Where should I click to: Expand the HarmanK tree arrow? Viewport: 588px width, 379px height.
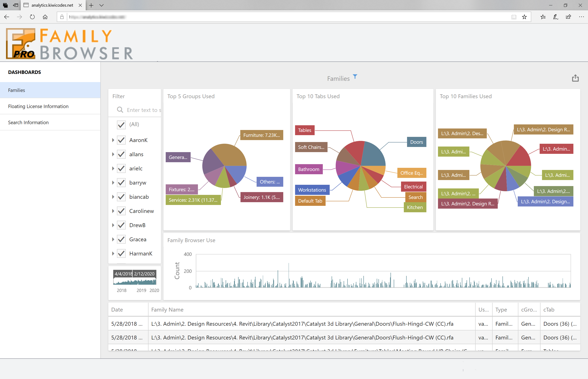(x=113, y=254)
